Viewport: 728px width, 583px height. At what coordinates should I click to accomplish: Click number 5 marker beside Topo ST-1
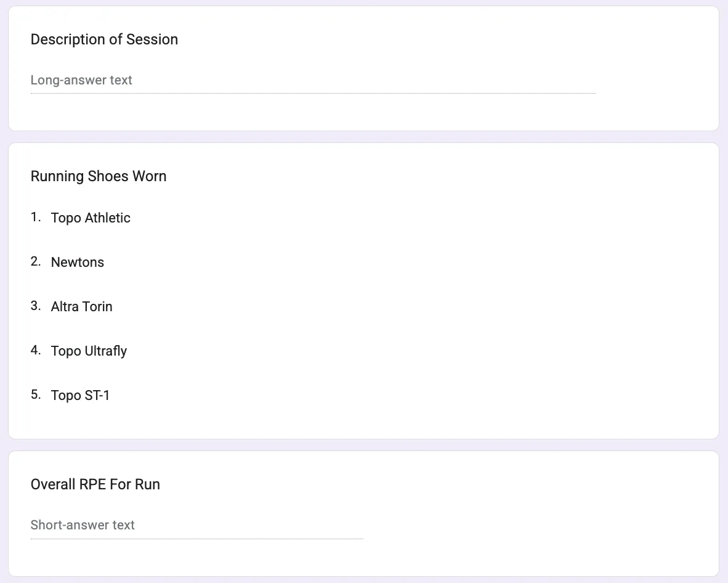coord(36,394)
